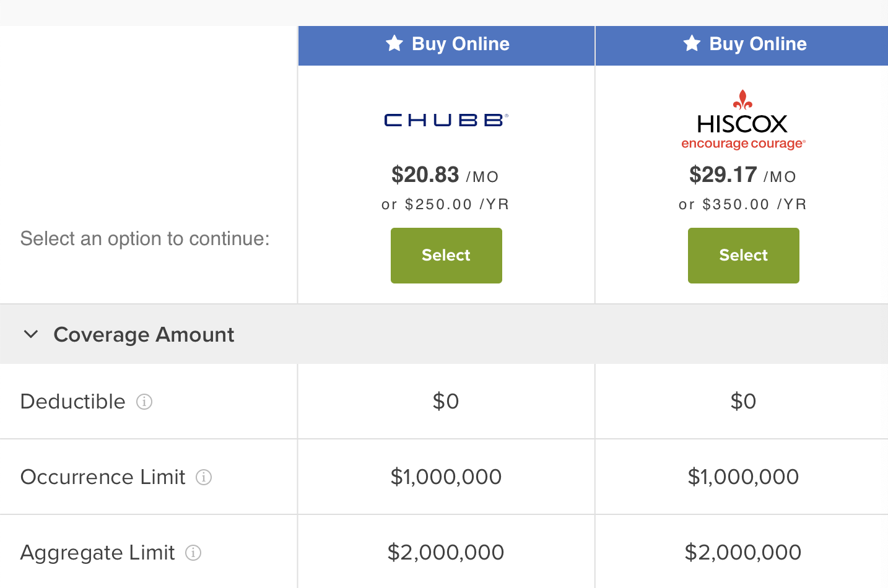Click the Buy Online label above Chubb
Image resolution: width=888 pixels, height=588 pixels.
pos(460,44)
